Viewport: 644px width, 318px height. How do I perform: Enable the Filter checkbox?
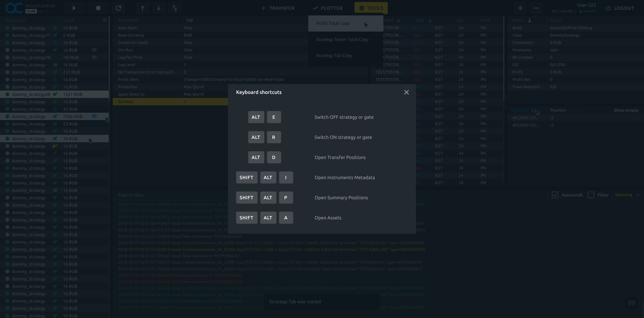point(591,195)
